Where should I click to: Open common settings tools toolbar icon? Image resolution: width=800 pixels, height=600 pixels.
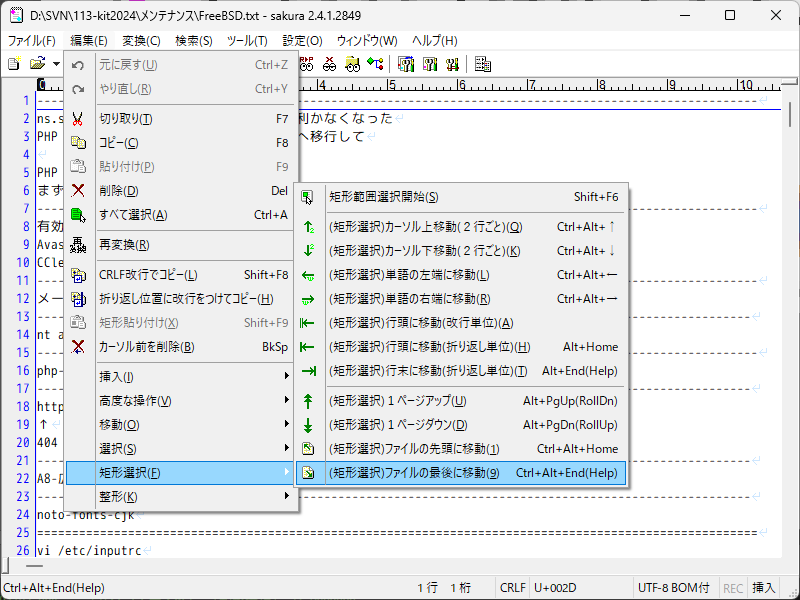(x=452, y=64)
